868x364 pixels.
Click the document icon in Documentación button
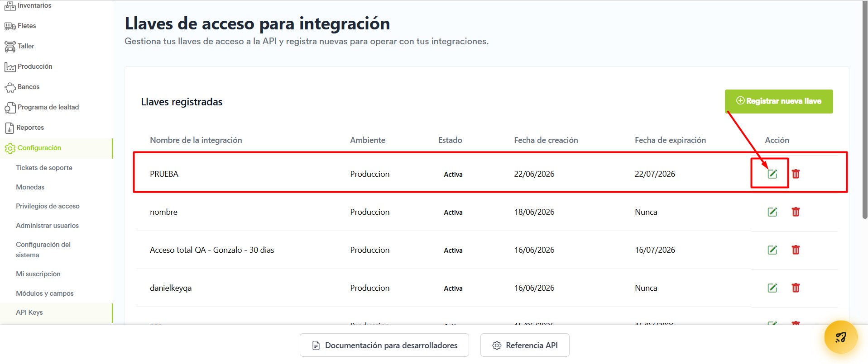(x=316, y=345)
